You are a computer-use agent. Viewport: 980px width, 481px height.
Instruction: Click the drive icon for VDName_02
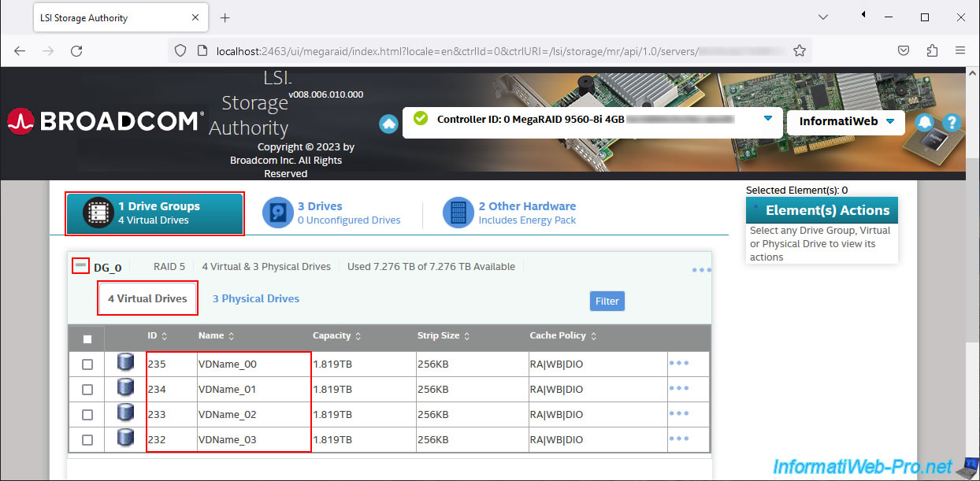click(x=124, y=414)
